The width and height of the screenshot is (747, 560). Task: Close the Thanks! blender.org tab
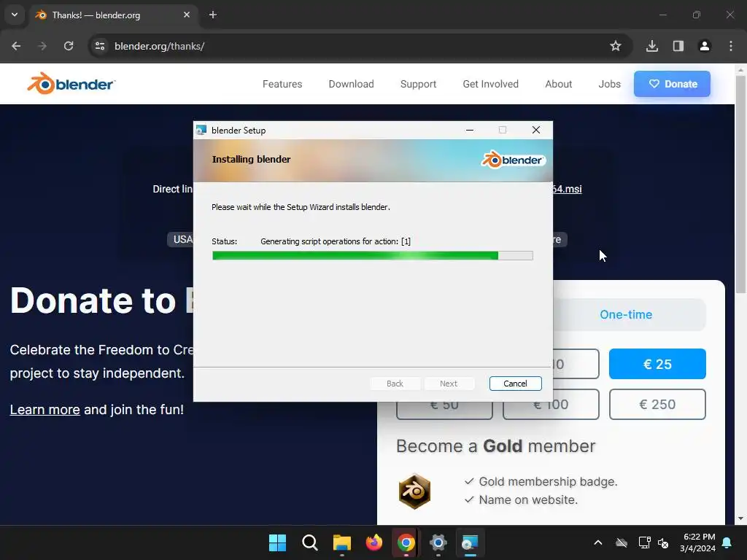point(187,15)
